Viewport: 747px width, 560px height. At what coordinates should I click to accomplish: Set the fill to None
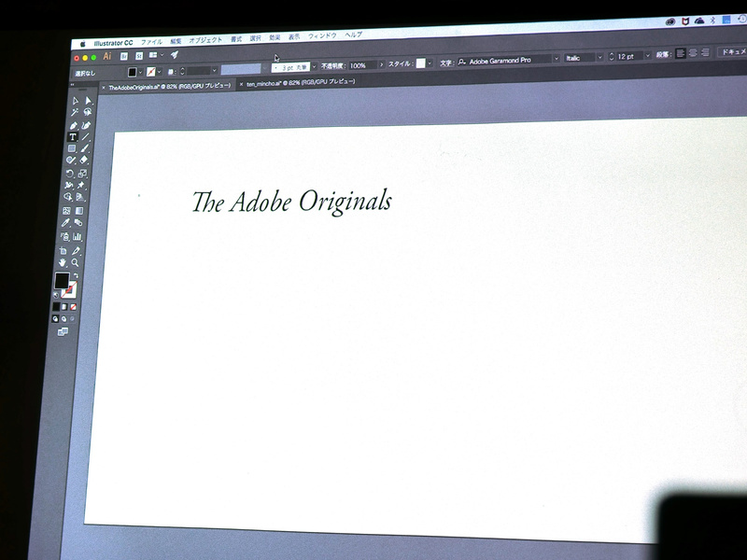click(73, 307)
